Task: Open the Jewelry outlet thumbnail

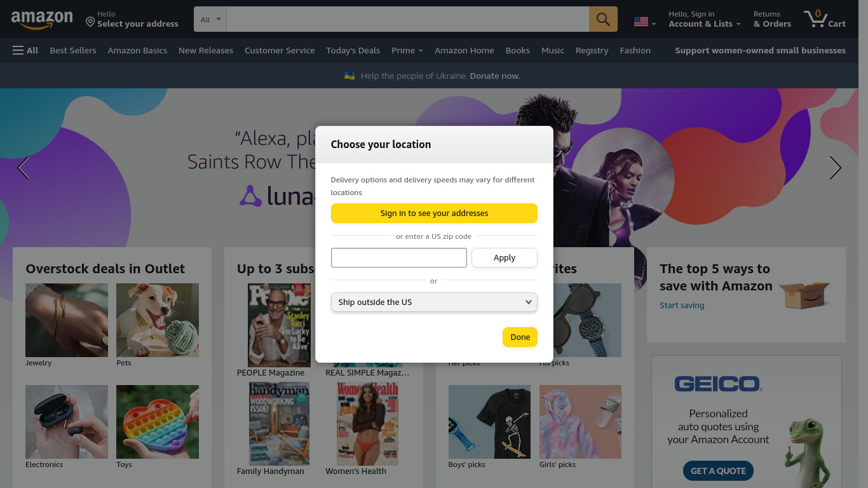Action: click(67, 320)
